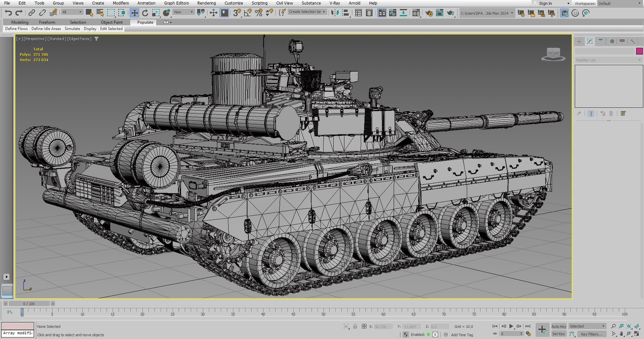
Task: Toggle the Auto Key button
Action: [x=558, y=327]
